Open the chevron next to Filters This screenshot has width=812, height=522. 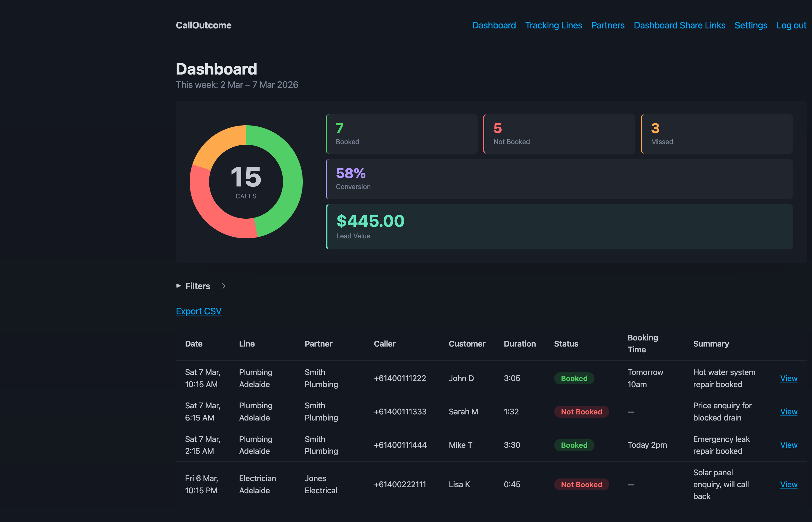pos(224,286)
